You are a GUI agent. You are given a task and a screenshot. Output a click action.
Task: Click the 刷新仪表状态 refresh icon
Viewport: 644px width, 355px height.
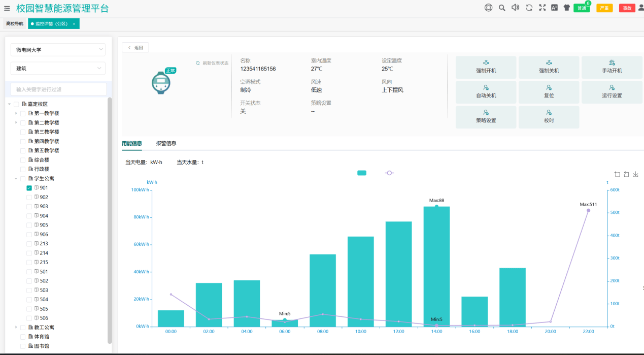(198, 63)
